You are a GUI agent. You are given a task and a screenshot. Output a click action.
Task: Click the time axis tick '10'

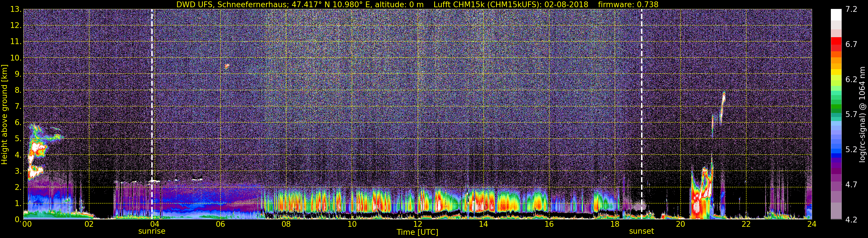point(352,224)
